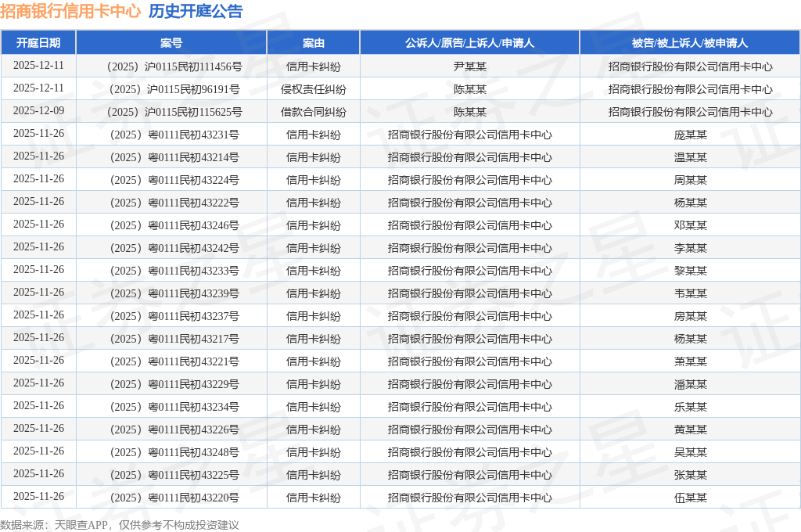The image size is (801, 532).
Task: Click case number 粤0111民初43222号
Action: (174, 203)
